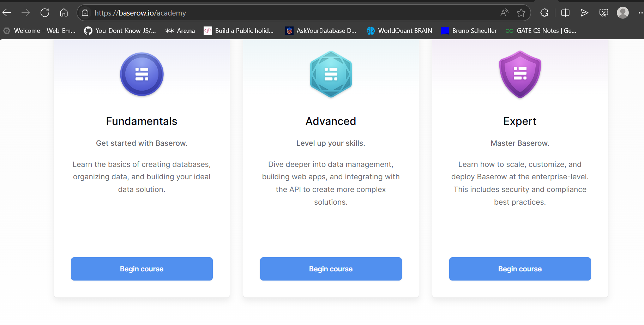Open GATE CS Notes bookmark
Viewport: 644px width, 325px height.
pyautogui.click(x=541, y=31)
